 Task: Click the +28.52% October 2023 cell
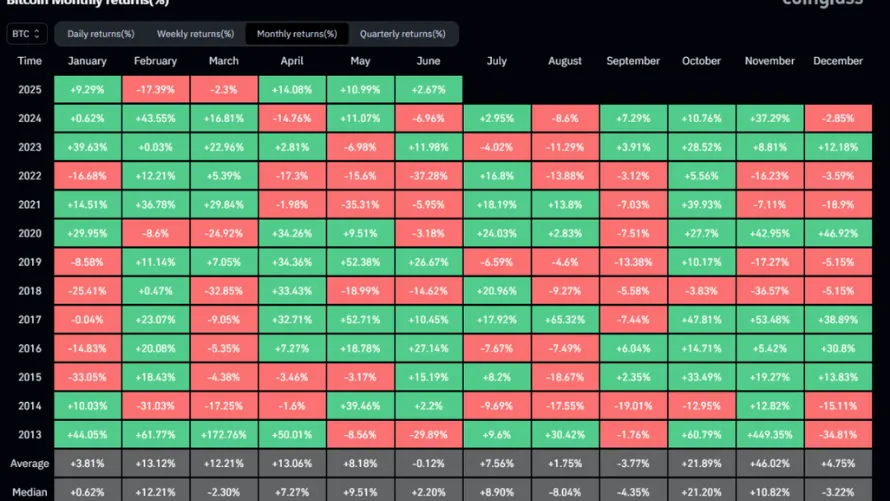tap(701, 148)
